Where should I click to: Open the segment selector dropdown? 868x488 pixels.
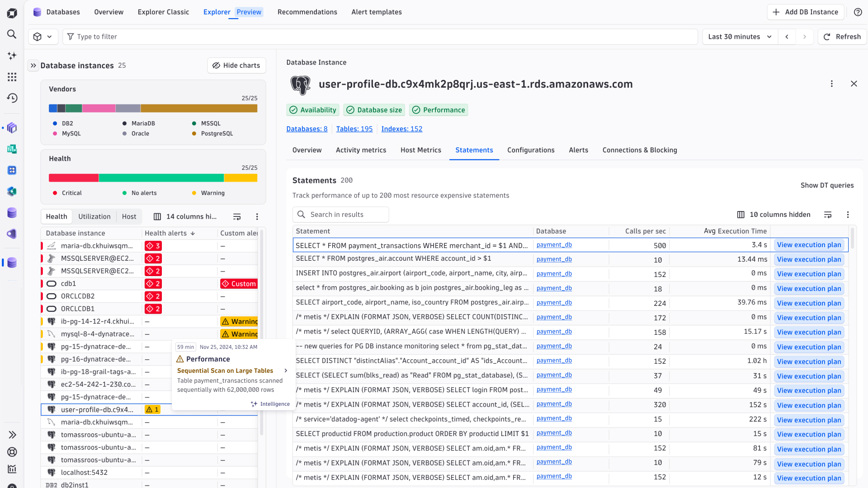(43, 37)
